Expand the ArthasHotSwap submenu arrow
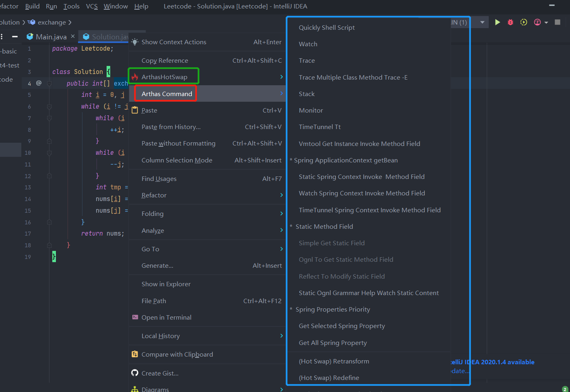Screen dimensions: 570x392 pos(281,77)
